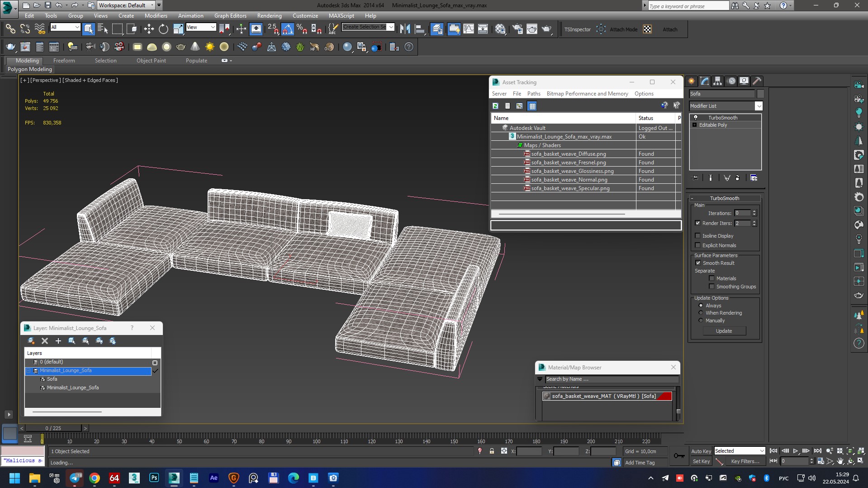
Task: Open the Hierarchy command panel tab
Action: click(718, 81)
